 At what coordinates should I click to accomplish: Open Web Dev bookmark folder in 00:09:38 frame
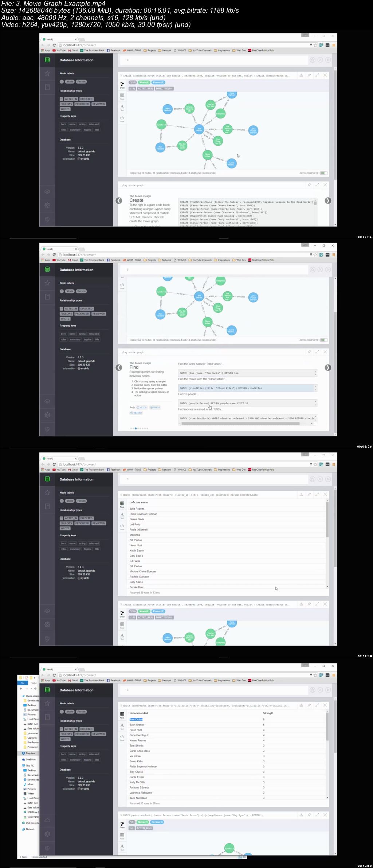pyautogui.click(x=239, y=470)
